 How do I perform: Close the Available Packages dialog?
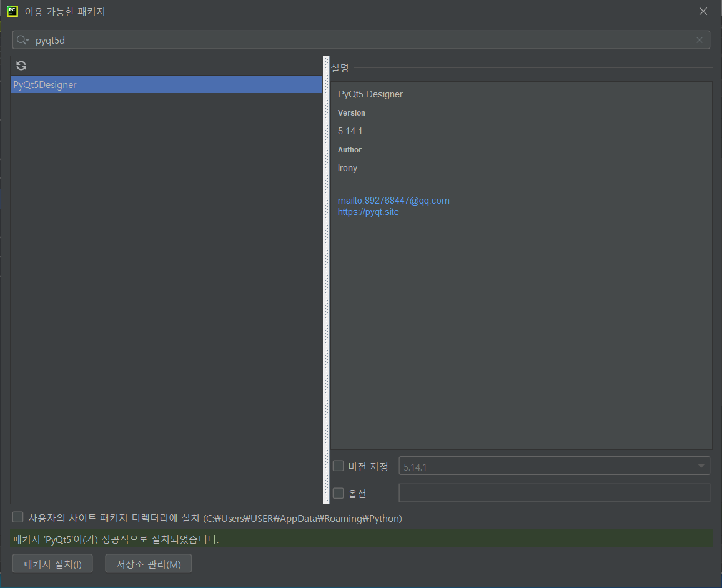(703, 11)
